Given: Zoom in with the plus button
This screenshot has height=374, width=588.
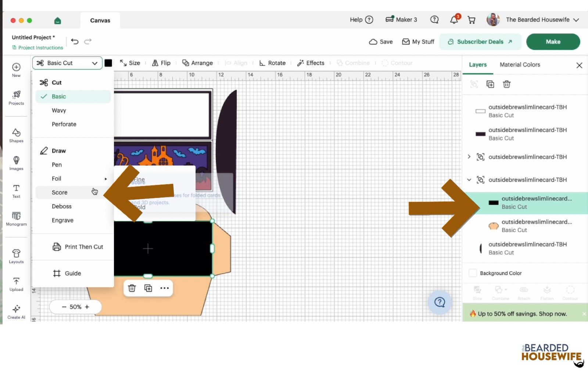Looking at the screenshot, I should (87, 307).
